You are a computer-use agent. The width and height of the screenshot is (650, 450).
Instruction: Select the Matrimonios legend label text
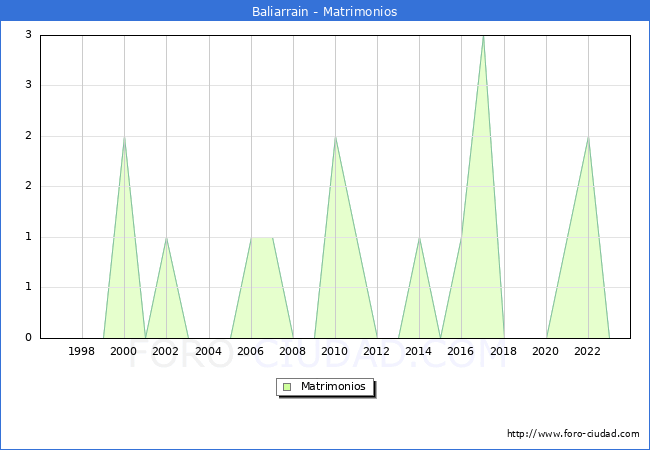coord(331,387)
